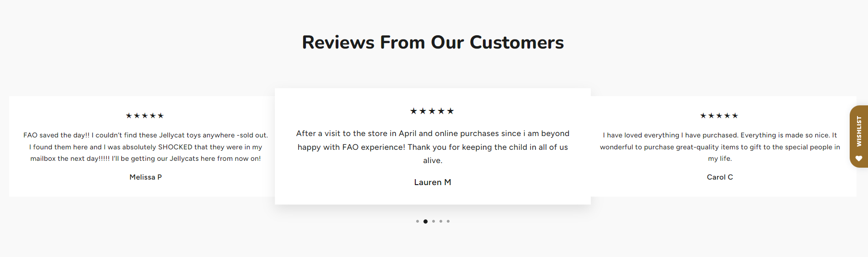868x257 pixels.
Task: Go to the first carousel dot
Action: [418, 221]
